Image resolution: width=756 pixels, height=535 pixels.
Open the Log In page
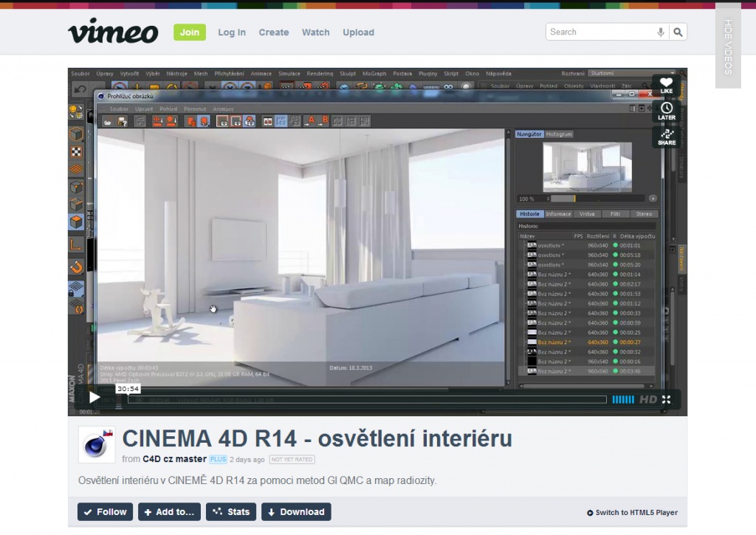tap(231, 32)
